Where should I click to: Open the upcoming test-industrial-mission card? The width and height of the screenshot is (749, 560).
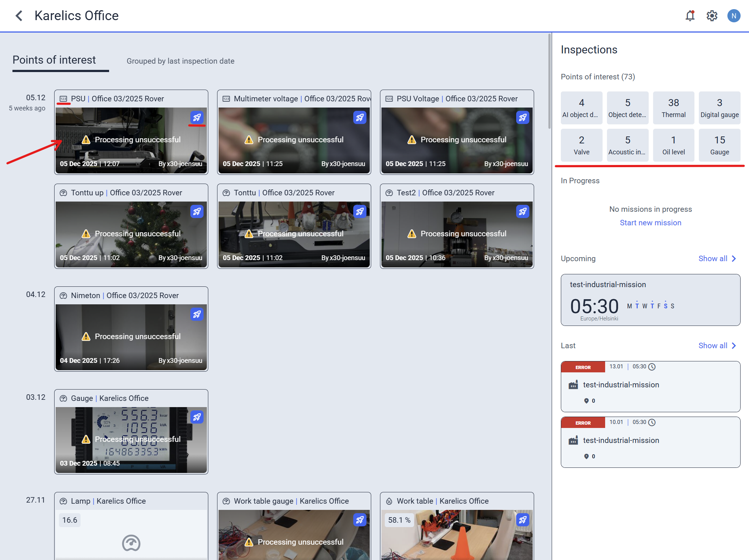tap(650, 300)
